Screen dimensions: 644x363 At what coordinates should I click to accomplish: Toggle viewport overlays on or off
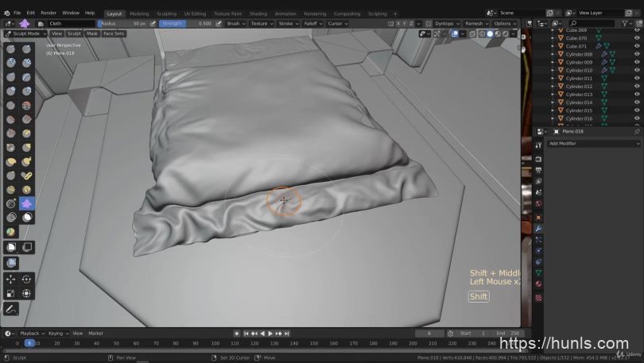455,34
